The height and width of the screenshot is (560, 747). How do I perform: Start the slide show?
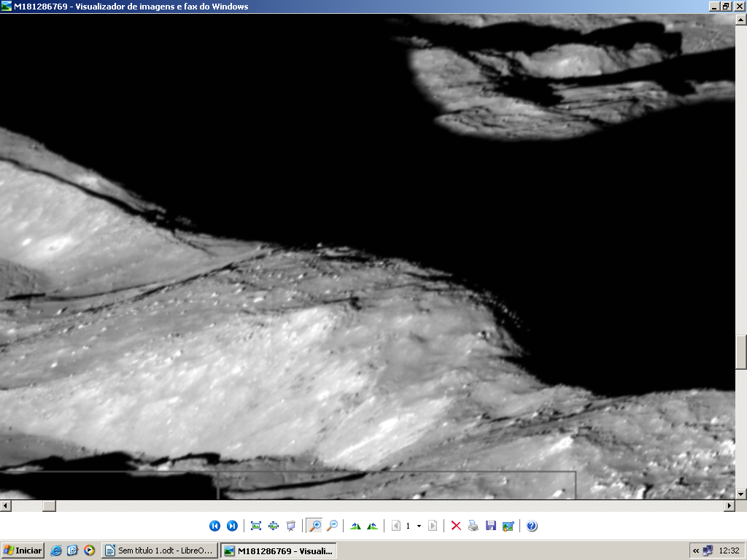coord(291,526)
